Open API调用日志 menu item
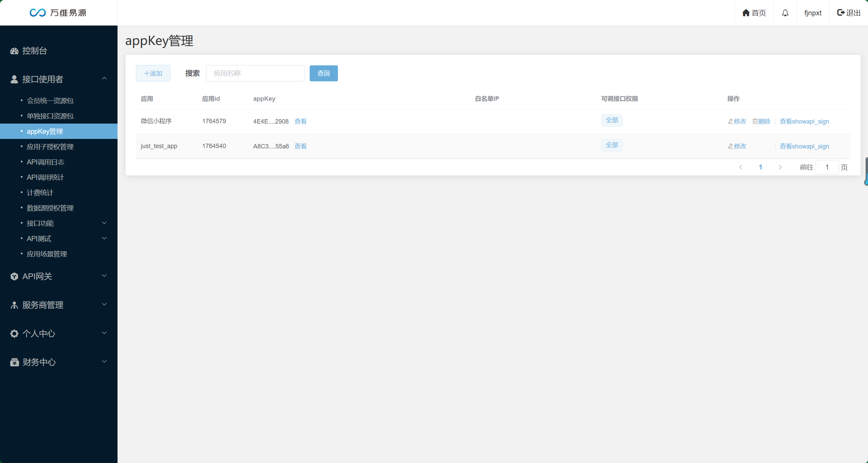This screenshot has width=868, height=463. (46, 162)
